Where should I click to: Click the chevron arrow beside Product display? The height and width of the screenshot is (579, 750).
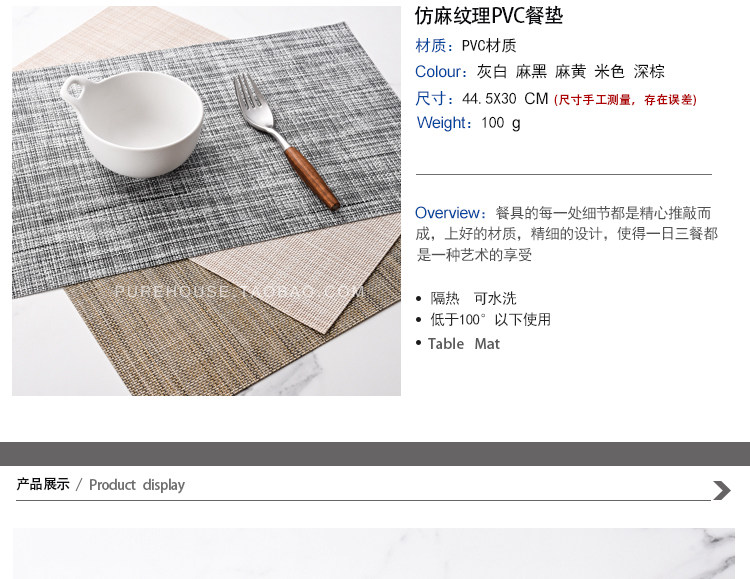[722, 490]
